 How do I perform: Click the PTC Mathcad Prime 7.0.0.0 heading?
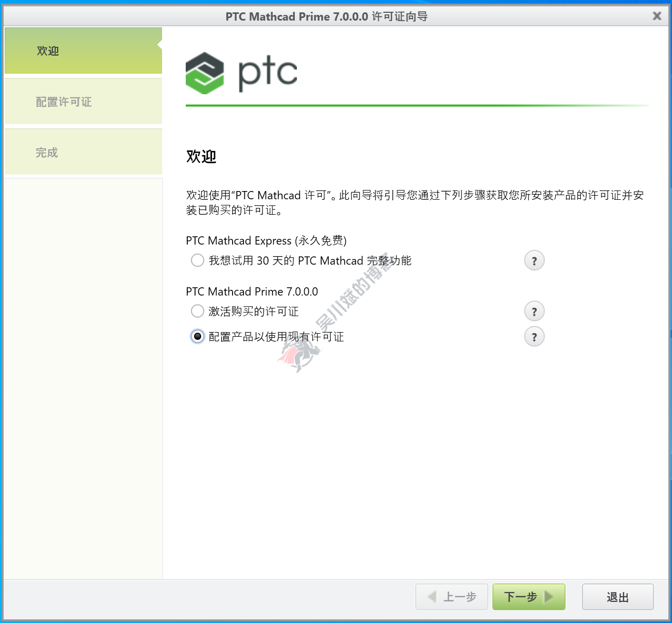coord(252,291)
